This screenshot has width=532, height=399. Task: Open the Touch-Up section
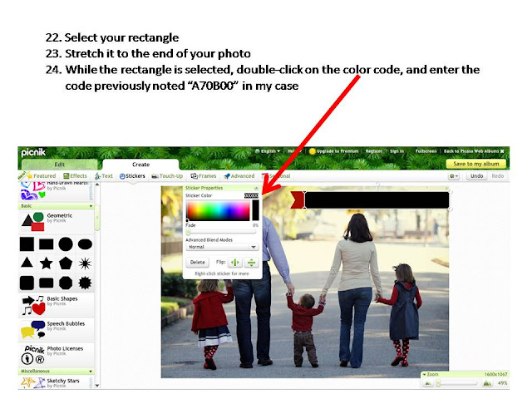pos(167,176)
